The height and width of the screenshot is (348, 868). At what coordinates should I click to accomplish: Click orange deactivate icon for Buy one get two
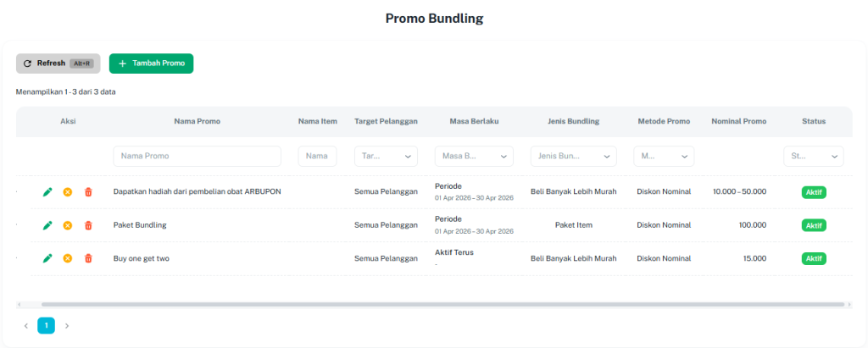click(68, 258)
